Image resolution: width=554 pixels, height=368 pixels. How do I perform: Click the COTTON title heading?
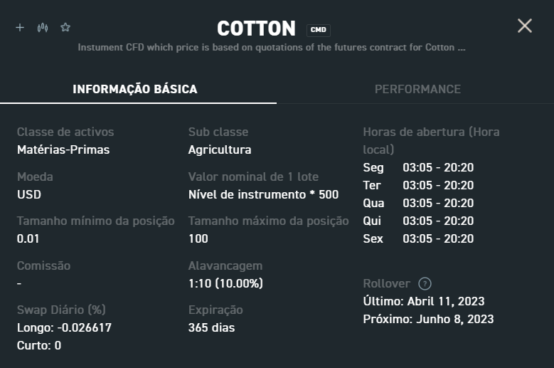pos(256,28)
